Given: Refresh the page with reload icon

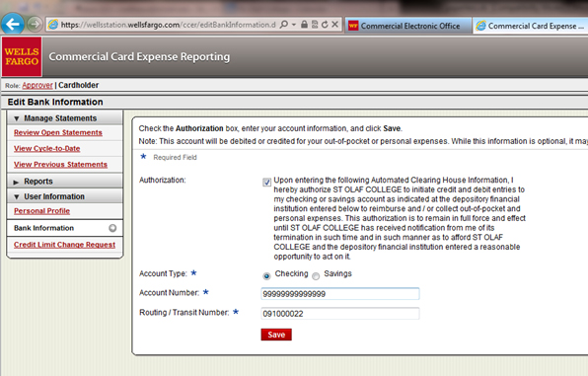Looking at the screenshot, I should (325, 25).
